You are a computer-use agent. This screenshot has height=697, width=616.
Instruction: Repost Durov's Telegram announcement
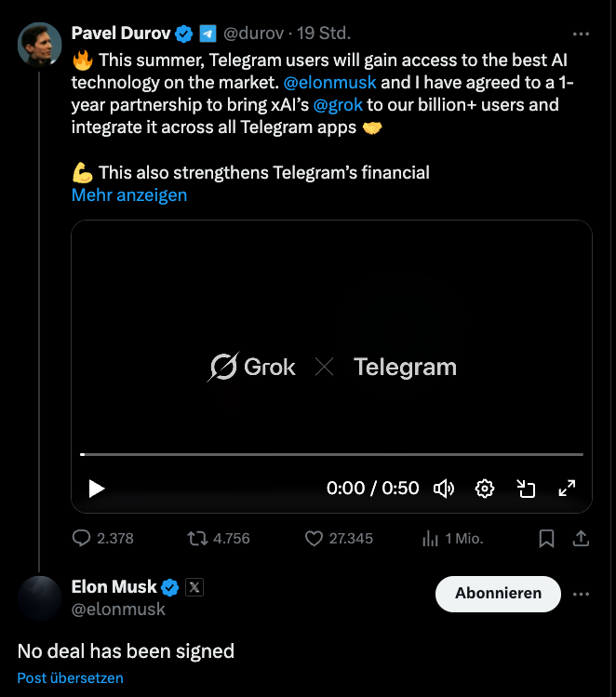197,538
